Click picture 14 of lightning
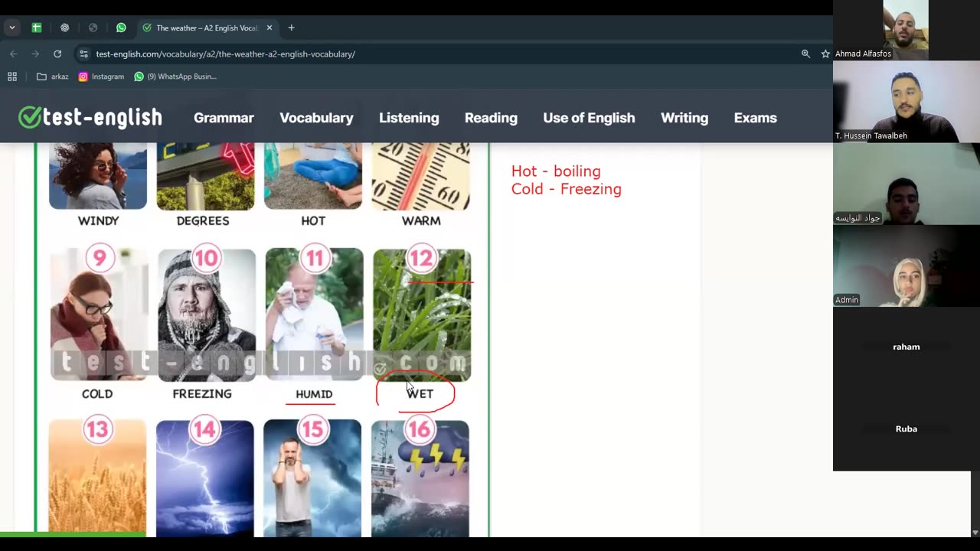980x551 pixels. (204, 478)
